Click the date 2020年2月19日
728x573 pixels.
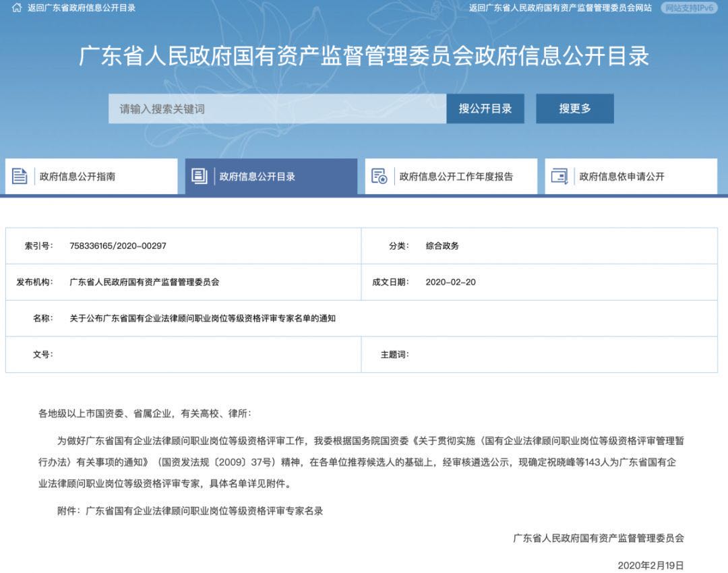651,565
